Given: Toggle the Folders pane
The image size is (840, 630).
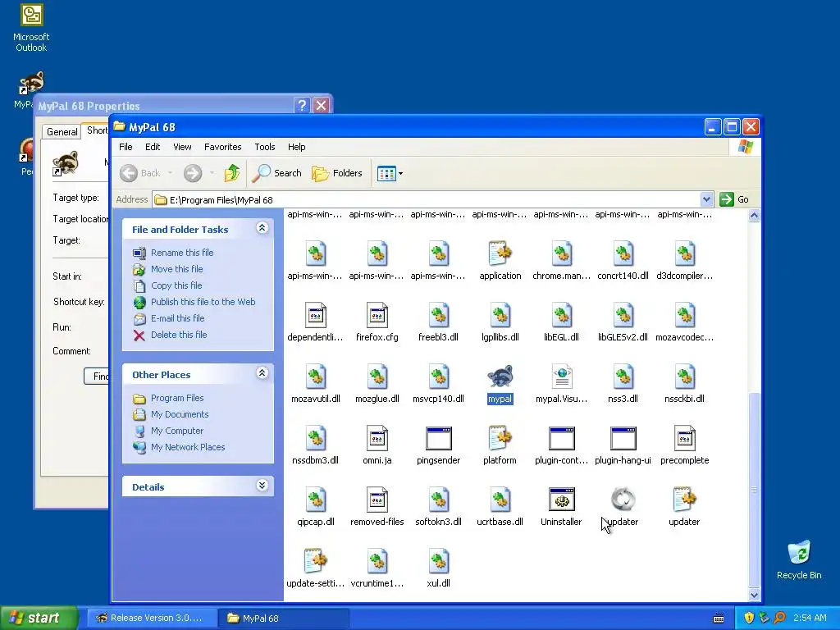Looking at the screenshot, I should (x=337, y=172).
